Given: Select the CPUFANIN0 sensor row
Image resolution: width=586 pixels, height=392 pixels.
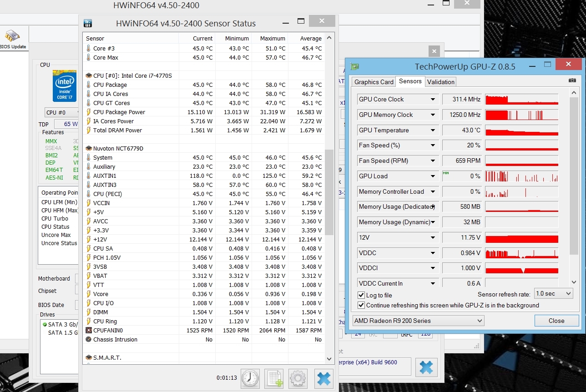Looking at the screenshot, I should click(204, 330).
